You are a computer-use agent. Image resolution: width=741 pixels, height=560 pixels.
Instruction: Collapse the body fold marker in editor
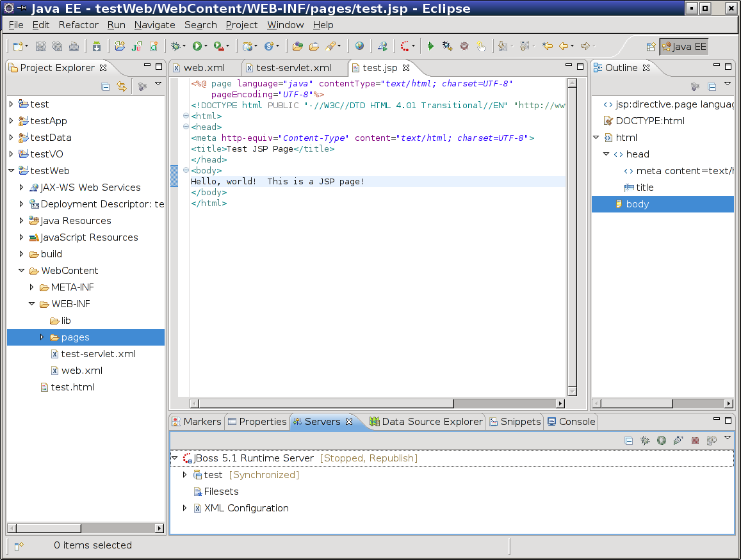186,170
